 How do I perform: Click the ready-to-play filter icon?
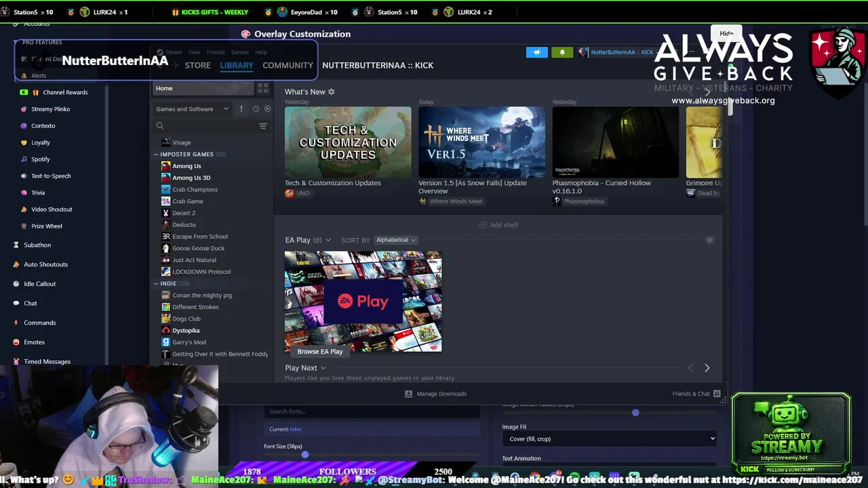pyautogui.click(x=267, y=109)
